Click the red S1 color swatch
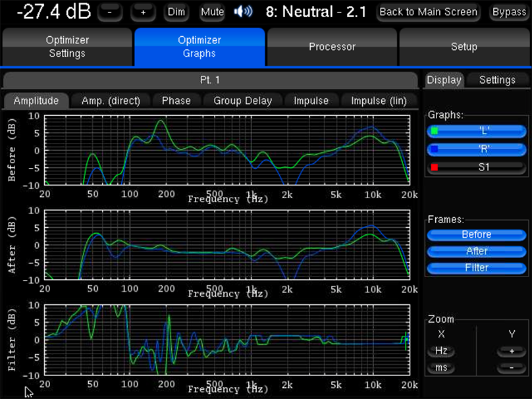Image resolution: width=532 pixels, height=399 pixels. [435, 167]
